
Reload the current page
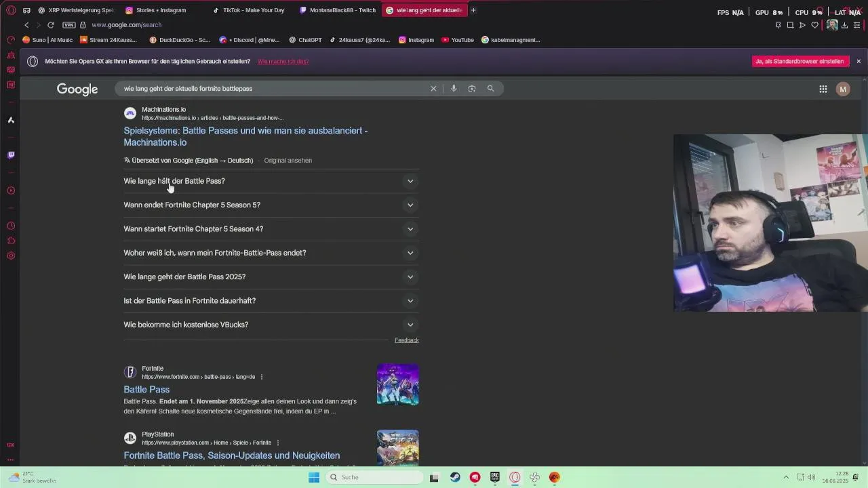[x=51, y=25]
